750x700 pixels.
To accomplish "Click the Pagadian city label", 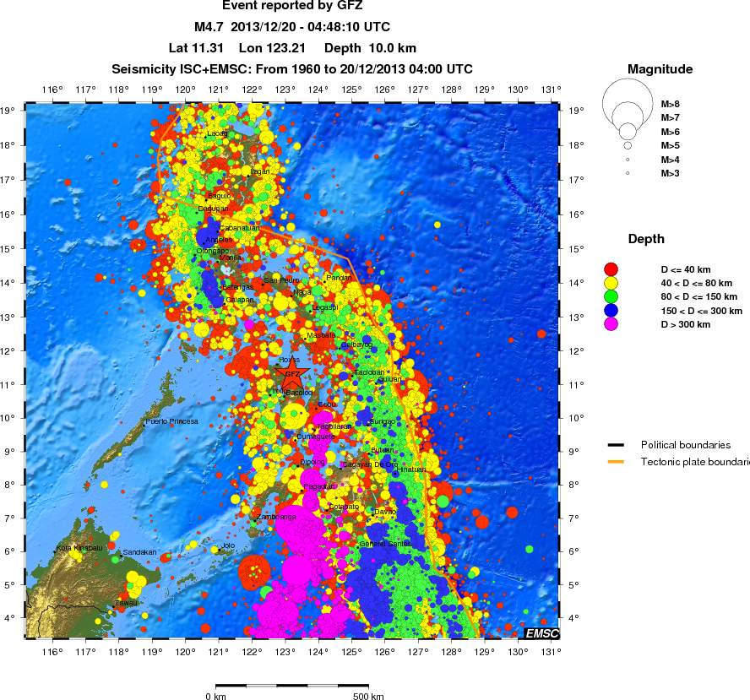I will point(319,486).
